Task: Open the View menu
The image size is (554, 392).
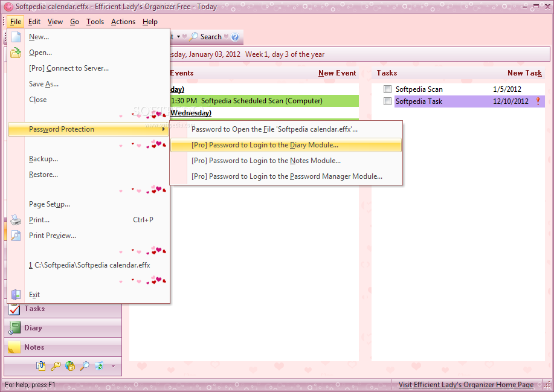Action: (55, 22)
